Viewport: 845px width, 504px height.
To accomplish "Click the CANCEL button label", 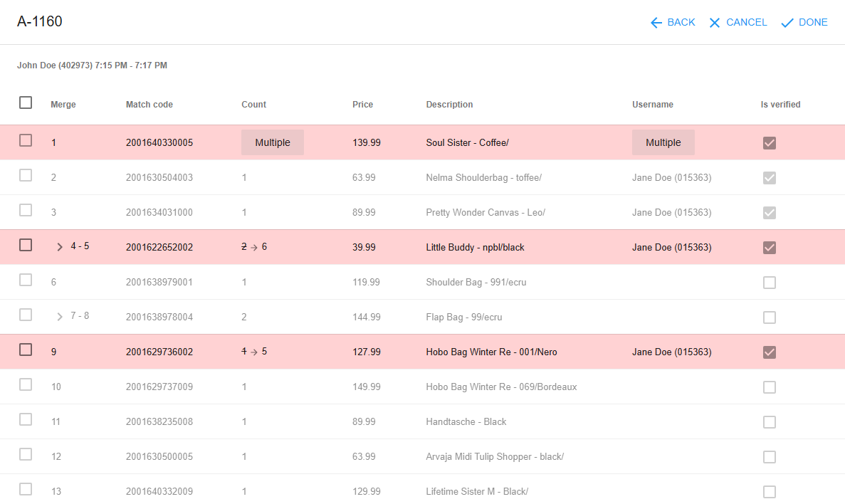I will click(x=746, y=23).
